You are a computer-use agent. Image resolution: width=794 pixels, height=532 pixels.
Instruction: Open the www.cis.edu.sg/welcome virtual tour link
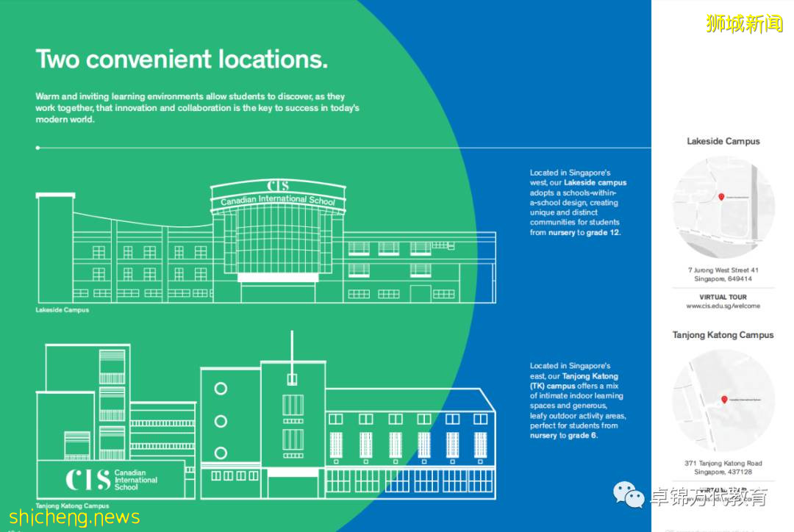coord(723,306)
